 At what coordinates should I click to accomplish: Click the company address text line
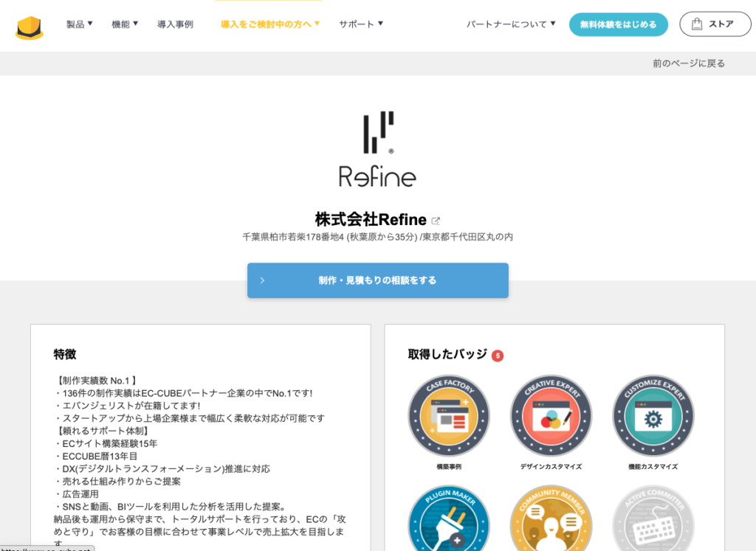(377, 237)
